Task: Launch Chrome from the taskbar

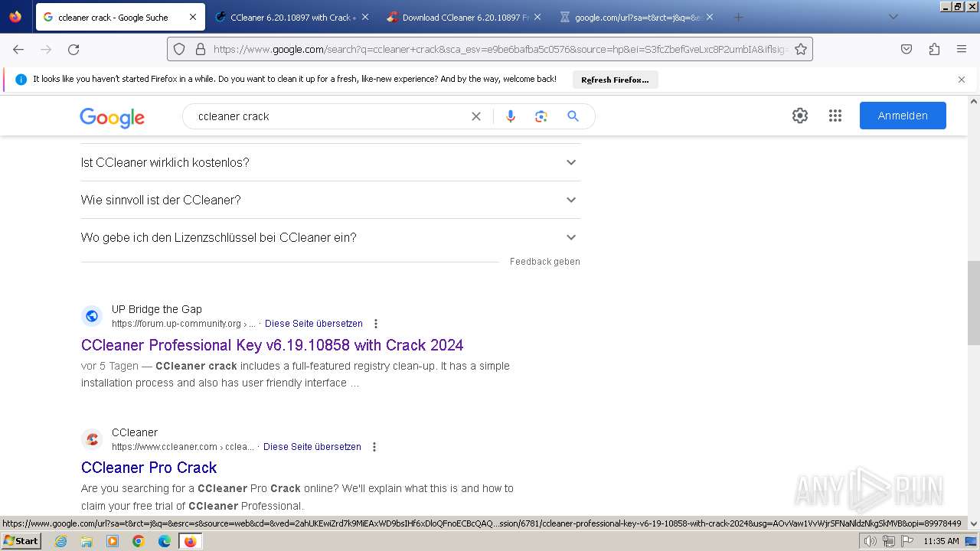Action: click(139, 541)
